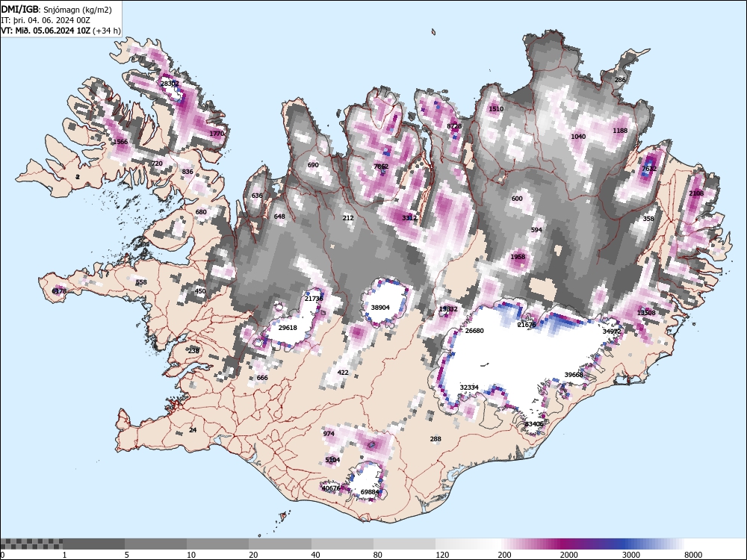Viewport: 747px width, 560px height.
Task: Select the 286 value near northeast tip
Action: point(620,80)
